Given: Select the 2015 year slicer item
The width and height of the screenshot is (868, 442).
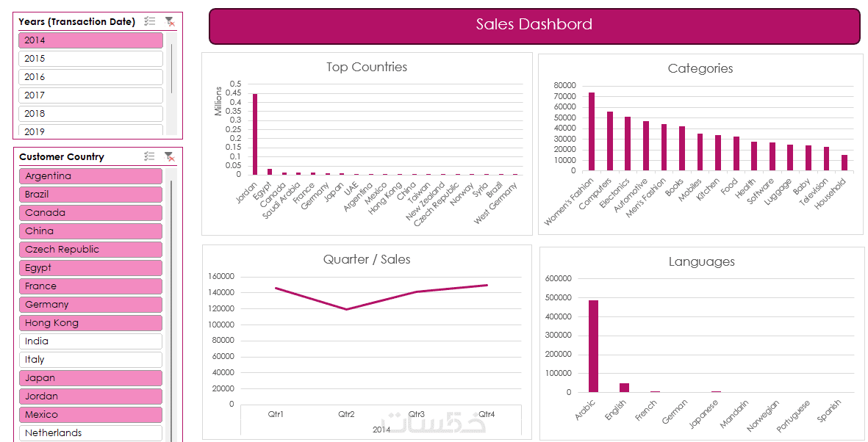Looking at the screenshot, I should (90, 59).
